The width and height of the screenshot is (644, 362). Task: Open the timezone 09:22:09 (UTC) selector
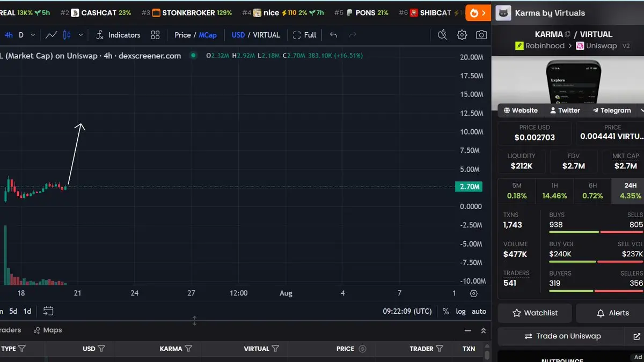[407, 311]
